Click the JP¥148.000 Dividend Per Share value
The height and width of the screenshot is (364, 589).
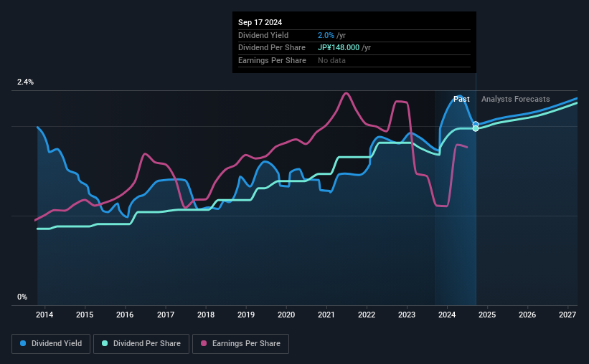tap(339, 48)
